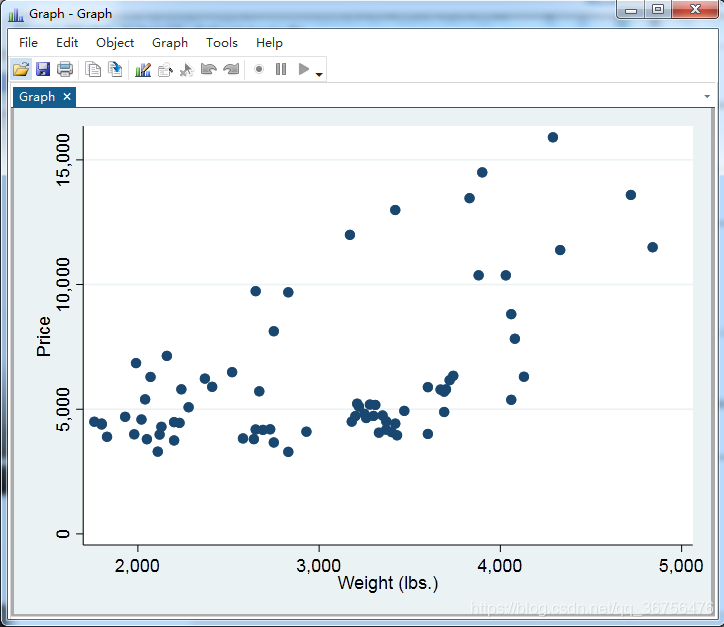The width and height of the screenshot is (724, 627).
Task: Click the grayed-out hide object icon
Action: pos(165,70)
